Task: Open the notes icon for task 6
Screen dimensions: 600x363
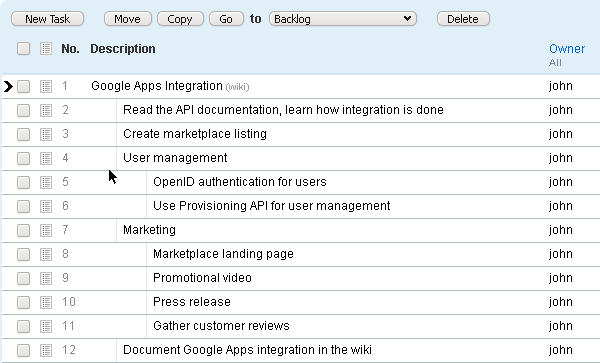Action: pos(46,206)
